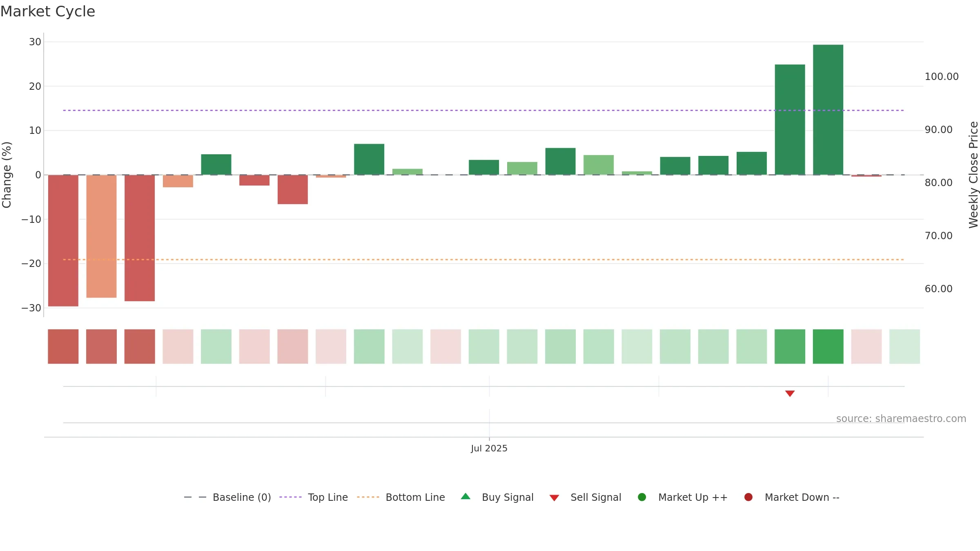Click the green bar reaching about 25 percent
The width and height of the screenshot is (980, 551).
790,120
